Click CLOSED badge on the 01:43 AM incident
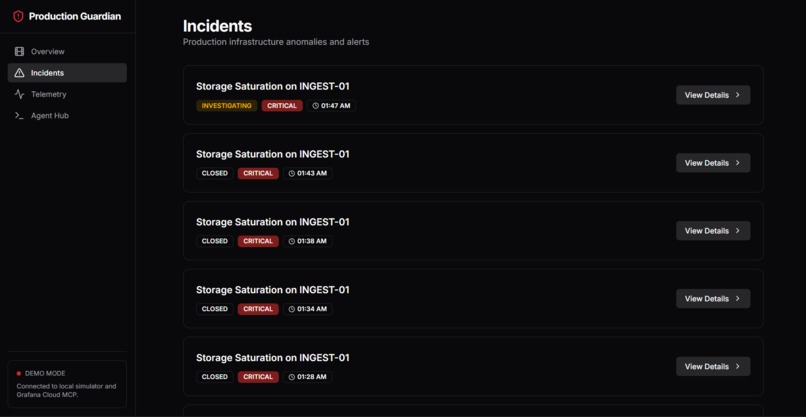This screenshot has height=417, width=806. [215, 174]
